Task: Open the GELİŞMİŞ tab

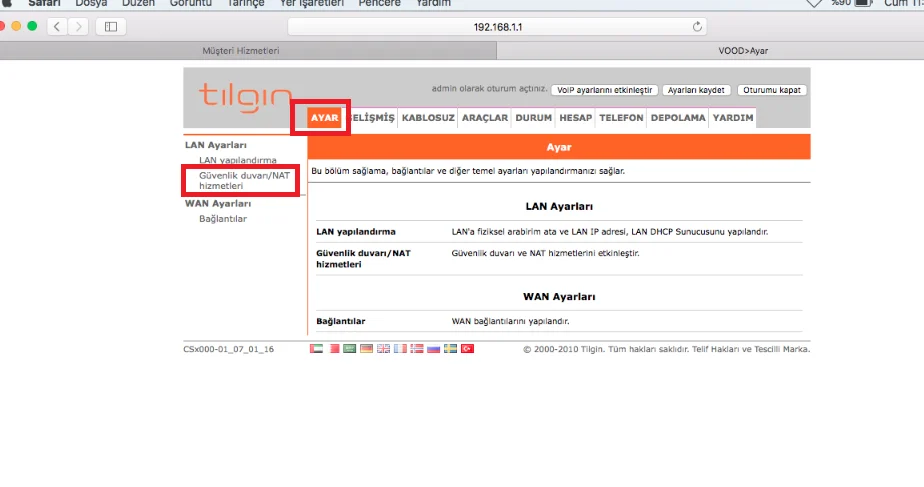Action: click(372, 118)
